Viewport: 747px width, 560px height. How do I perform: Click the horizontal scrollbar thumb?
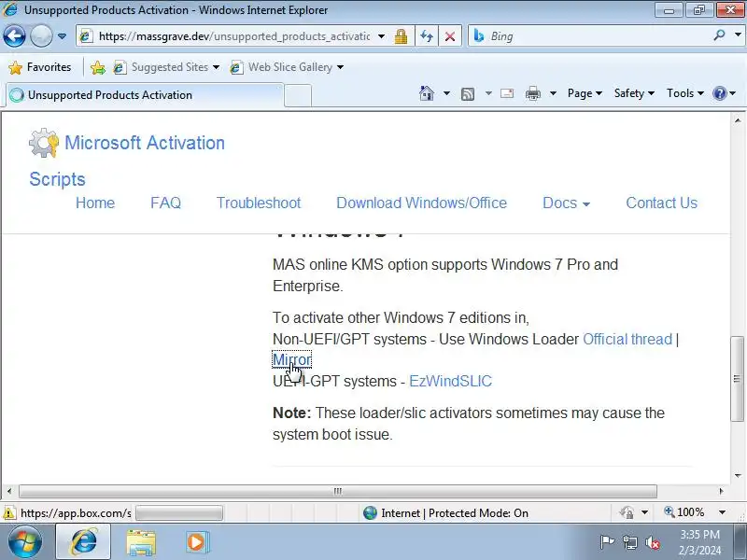click(338, 491)
